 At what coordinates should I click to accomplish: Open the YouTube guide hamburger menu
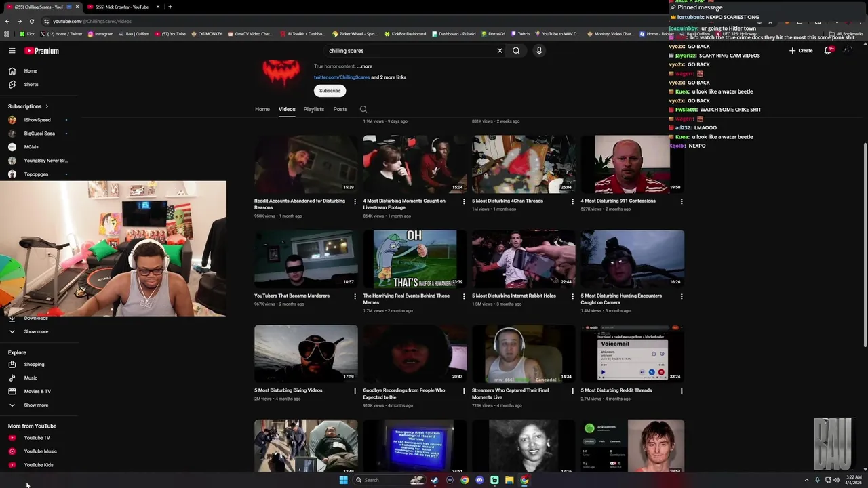tap(12, 51)
